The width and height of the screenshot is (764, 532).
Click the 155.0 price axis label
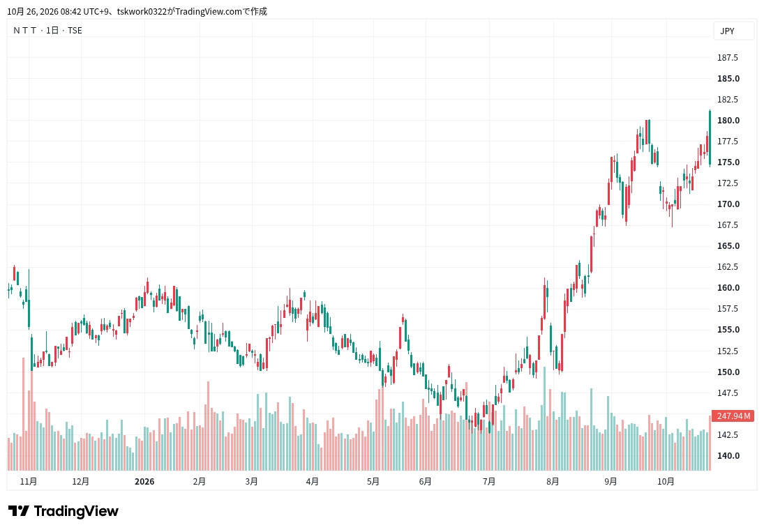728,330
